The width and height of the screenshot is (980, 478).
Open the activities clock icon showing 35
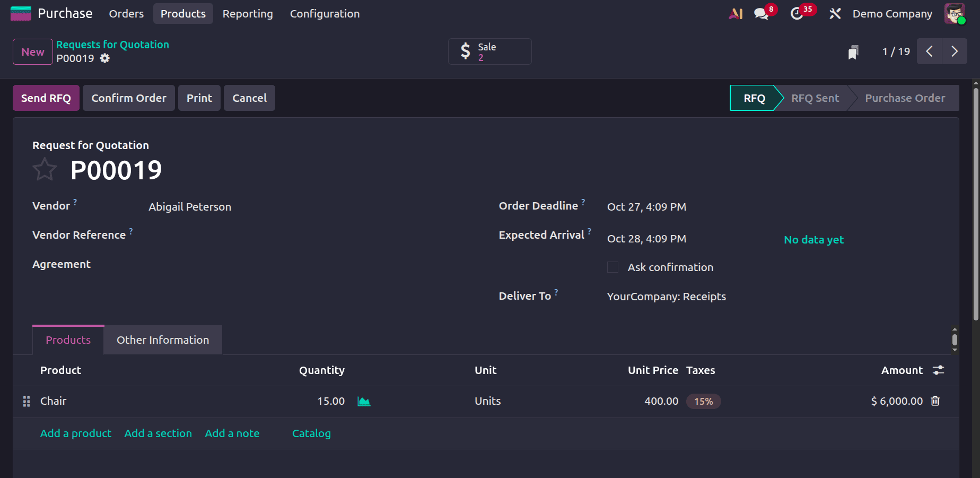tap(798, 13)
